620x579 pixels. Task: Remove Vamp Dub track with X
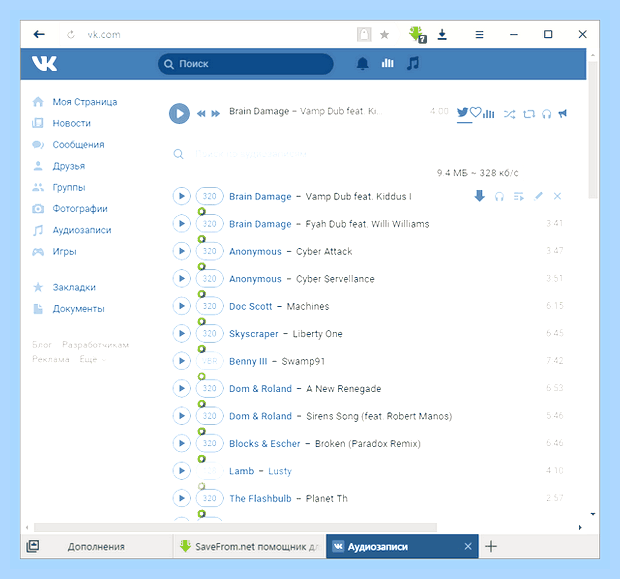coord(558,196)
